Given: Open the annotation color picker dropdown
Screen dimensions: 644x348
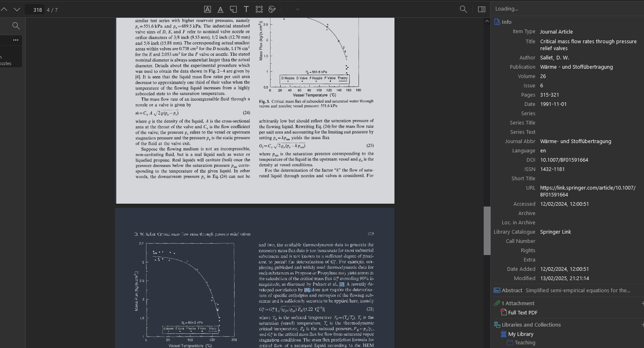Looking at the screenshot, I should [x=294, y=9].
